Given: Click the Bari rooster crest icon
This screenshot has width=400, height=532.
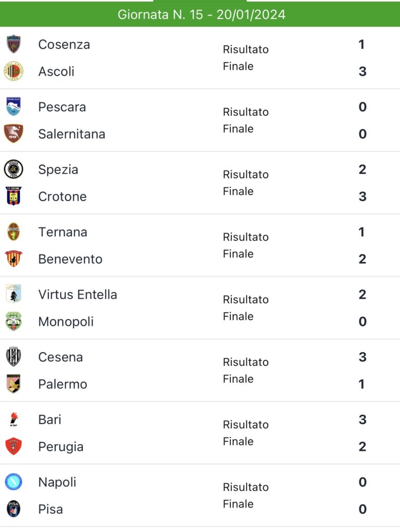Looking at the screenshot, I should (x=14, y=419).
